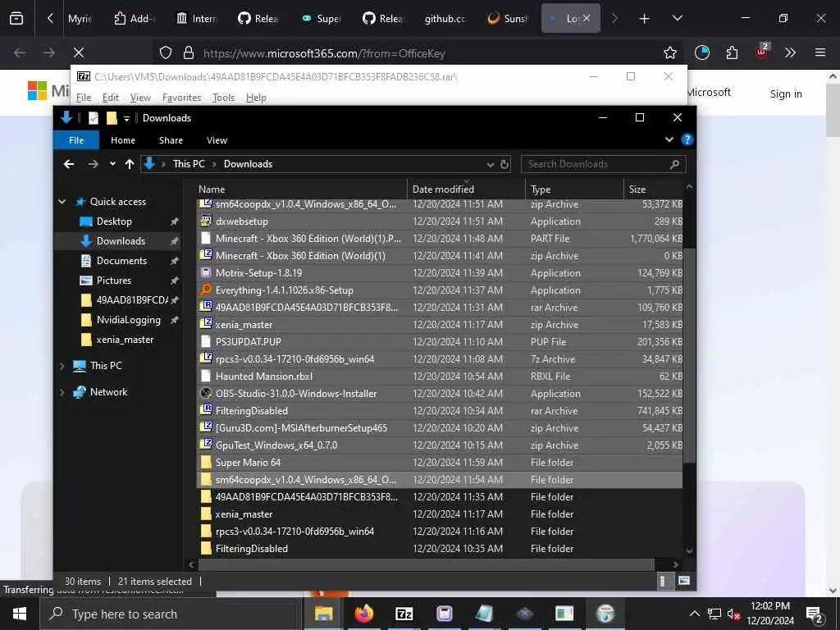Viewport: 840px width, 630px height.
Task: Show hidden system tray icons
Action: tap(694, 614)
